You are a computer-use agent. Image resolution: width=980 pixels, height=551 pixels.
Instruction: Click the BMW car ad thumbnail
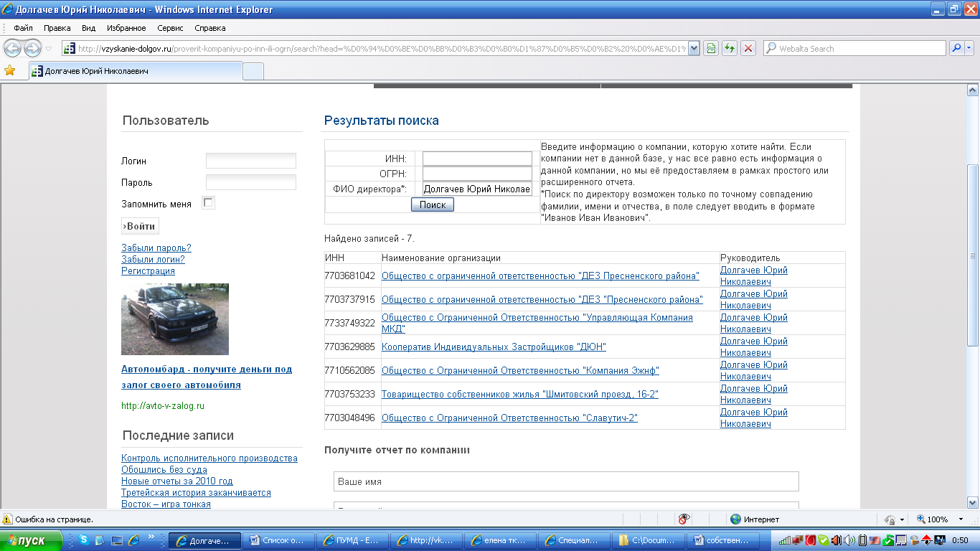(x=175, y=319)
